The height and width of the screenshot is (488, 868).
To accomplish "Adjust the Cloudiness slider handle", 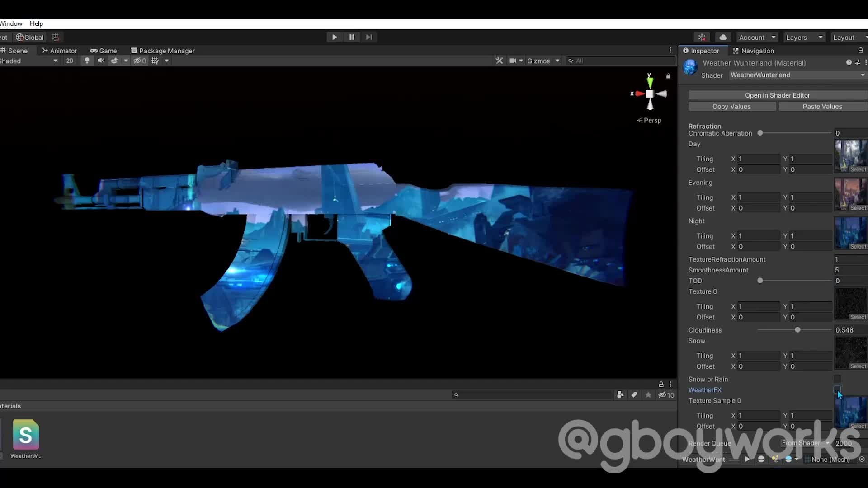I will pyautogui.click(x=797, y=330).
